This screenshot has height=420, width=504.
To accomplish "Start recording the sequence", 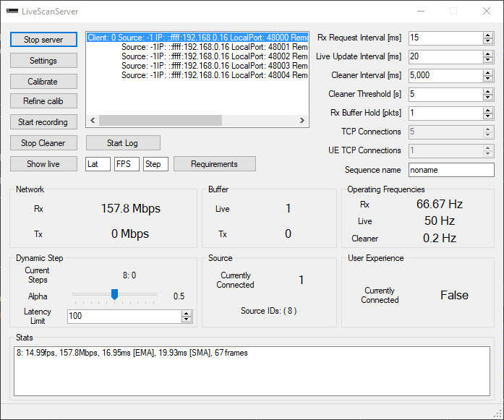I will point(43,122).
